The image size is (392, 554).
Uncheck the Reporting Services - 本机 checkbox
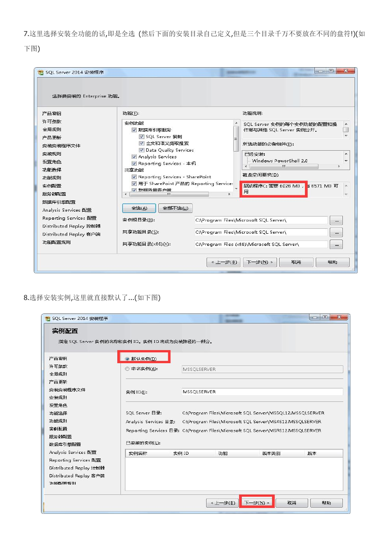point(134,163)
